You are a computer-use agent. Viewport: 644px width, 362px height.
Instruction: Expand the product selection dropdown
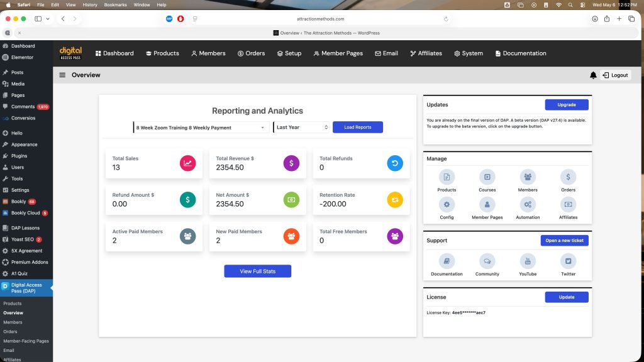tap(201, 127)
